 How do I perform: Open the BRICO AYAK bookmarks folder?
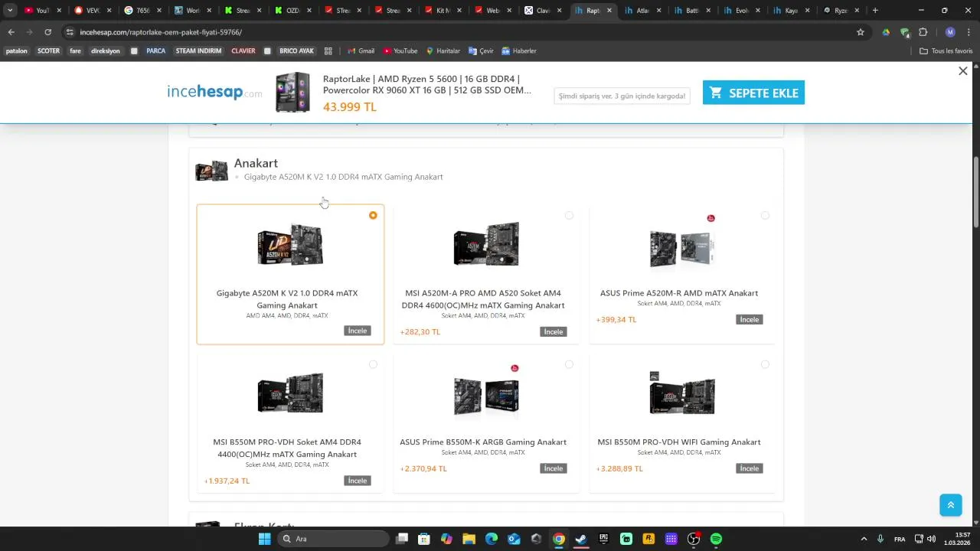(x=296, y=51)
